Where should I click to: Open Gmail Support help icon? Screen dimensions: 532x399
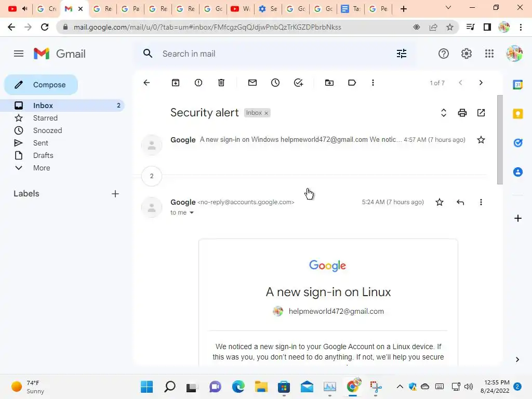tap(444, 54)
